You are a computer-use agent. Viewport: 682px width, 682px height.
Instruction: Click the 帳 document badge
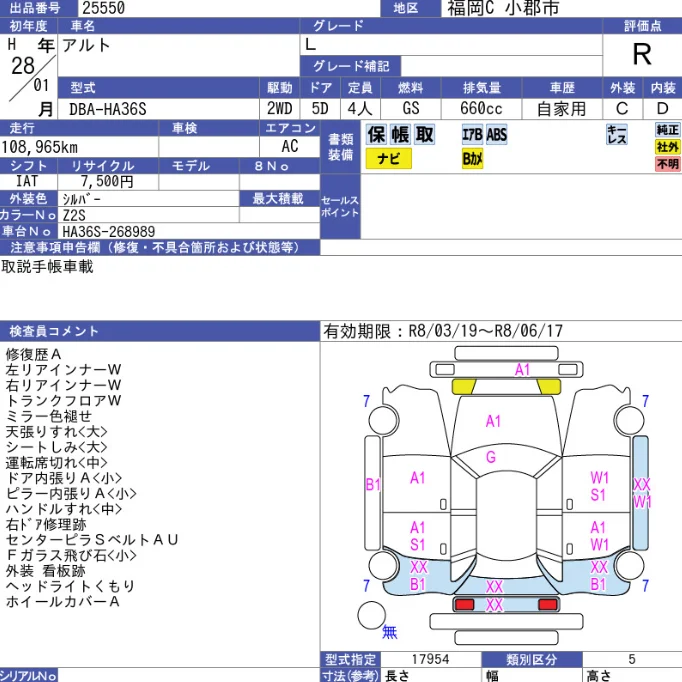tap(400, 134)
